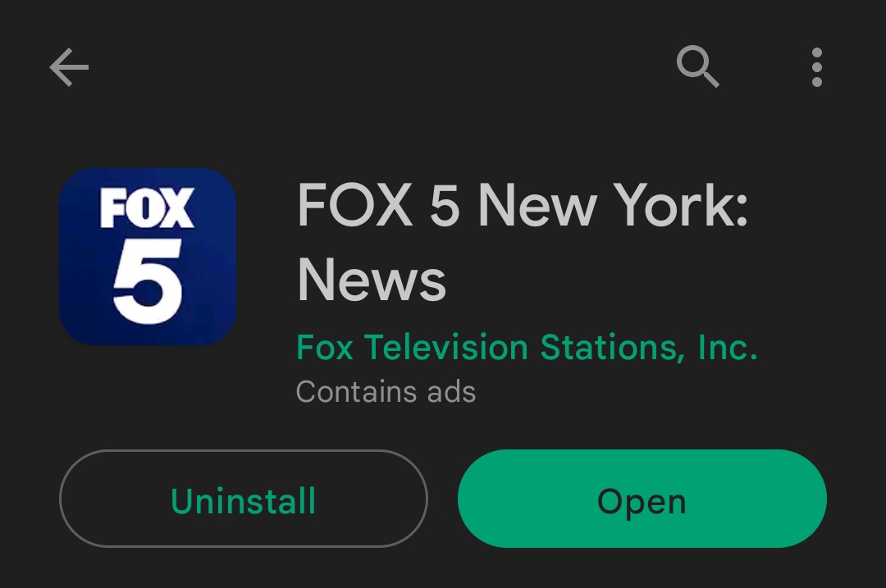
Task: Select the app title FOX 5 New York: News
Action: coord(523,242)
